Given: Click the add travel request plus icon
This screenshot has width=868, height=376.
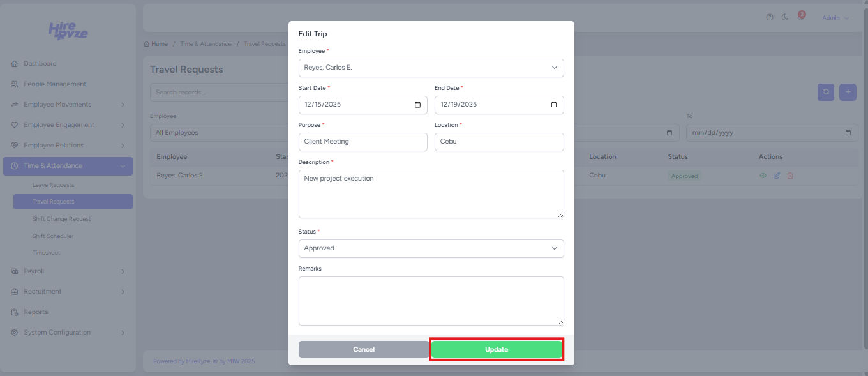Looking at the screenshot, I should (x=848, y=92).
